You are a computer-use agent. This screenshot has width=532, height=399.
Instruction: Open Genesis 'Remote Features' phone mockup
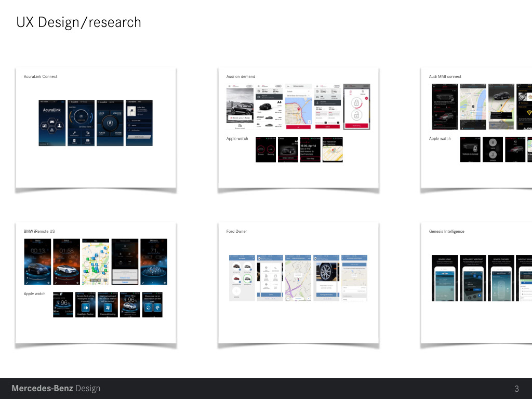click(x=501, y=278)
